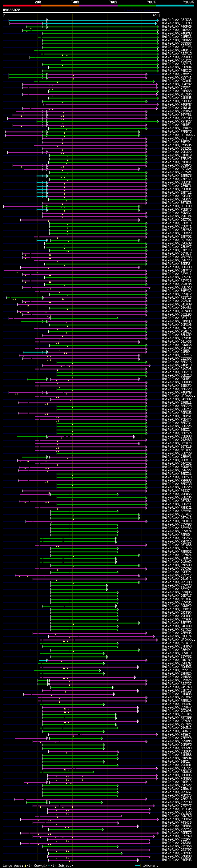Open hit UniRef100_Q2TLM8
197x868 pixels.
click(x=177, y=23)
